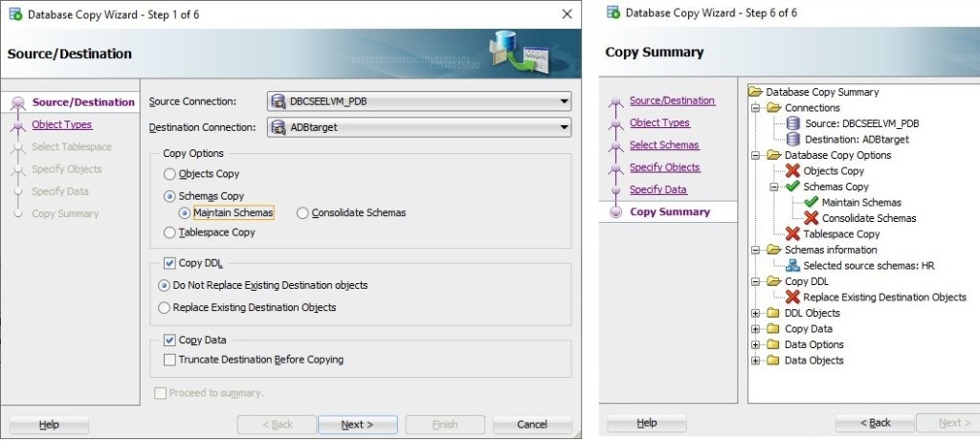The image size is (980, 441).
Task: Click the red X icon beside Objects Copy
Action: coord(792,171)
